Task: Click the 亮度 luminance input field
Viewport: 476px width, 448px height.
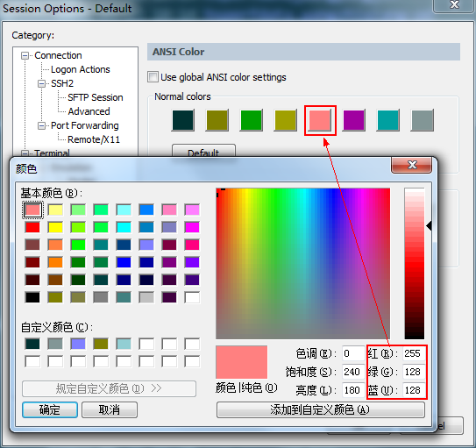Action: (x=353, y=390)
